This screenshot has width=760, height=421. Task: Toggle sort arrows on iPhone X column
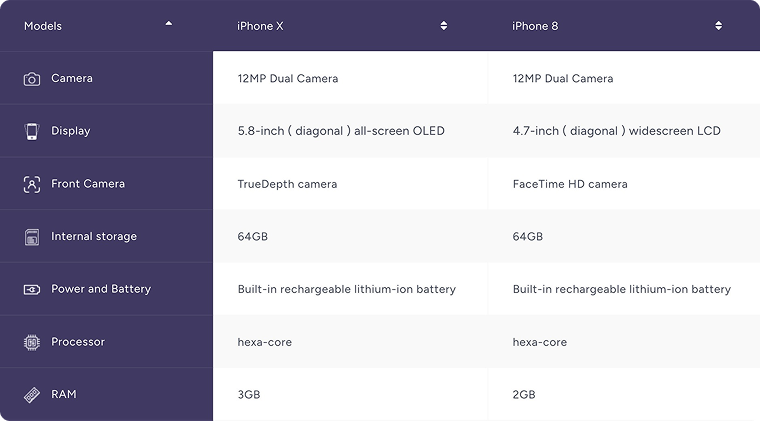tap(444, 26)
